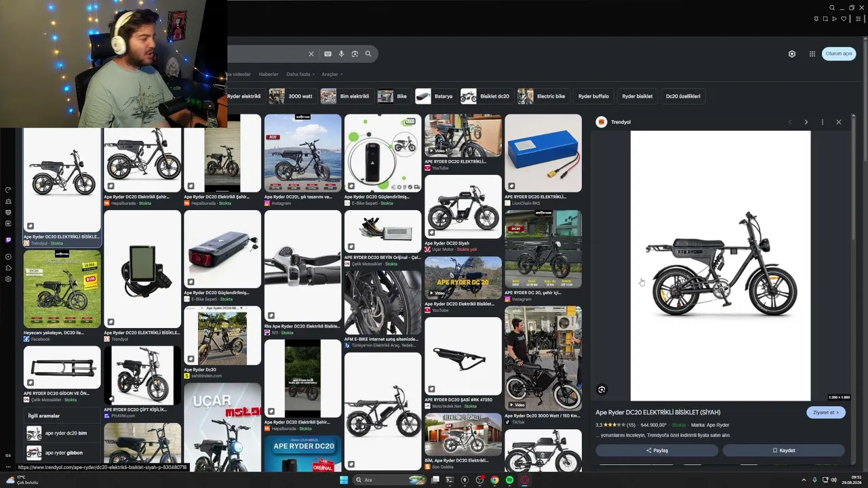
Task: Select the 3000 watt filter chip
Action: 293,96
